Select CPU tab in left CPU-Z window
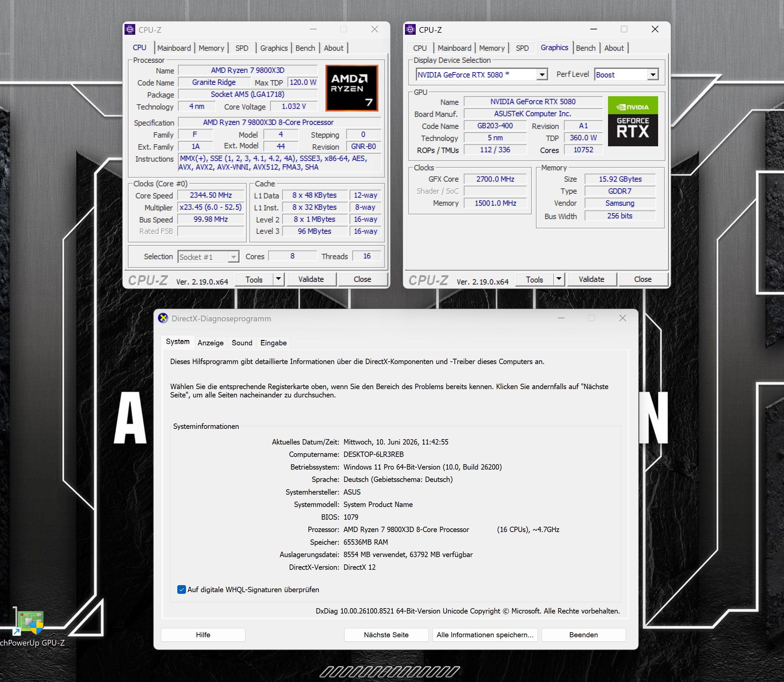 [140, 47]
